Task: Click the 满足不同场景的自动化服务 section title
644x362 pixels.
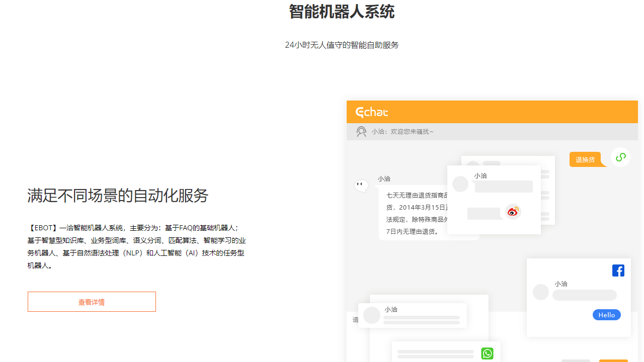Action: click(x=117, y=196)
